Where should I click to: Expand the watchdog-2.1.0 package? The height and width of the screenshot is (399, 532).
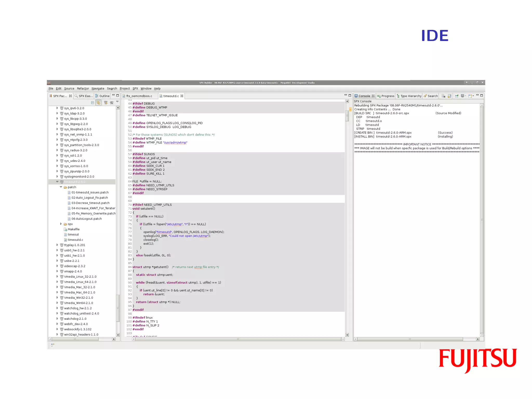coord(57,319)
